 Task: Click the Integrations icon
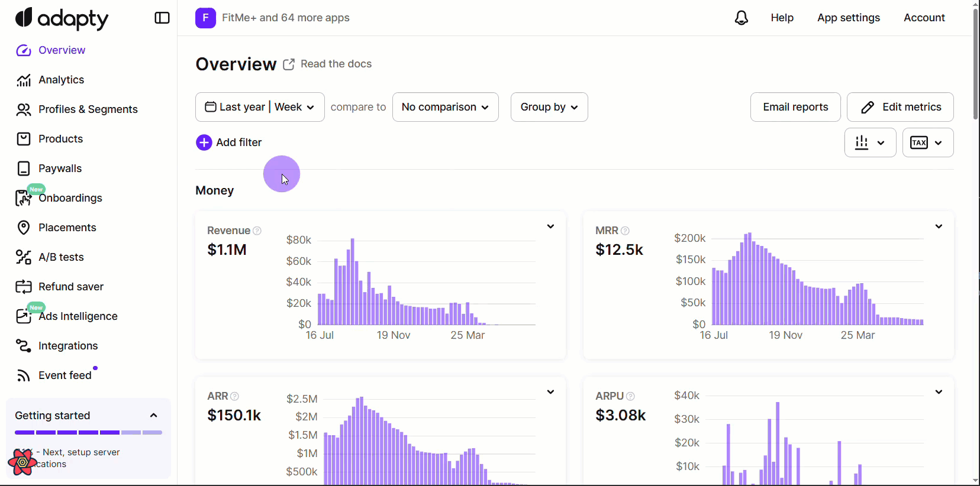[24, 346]
